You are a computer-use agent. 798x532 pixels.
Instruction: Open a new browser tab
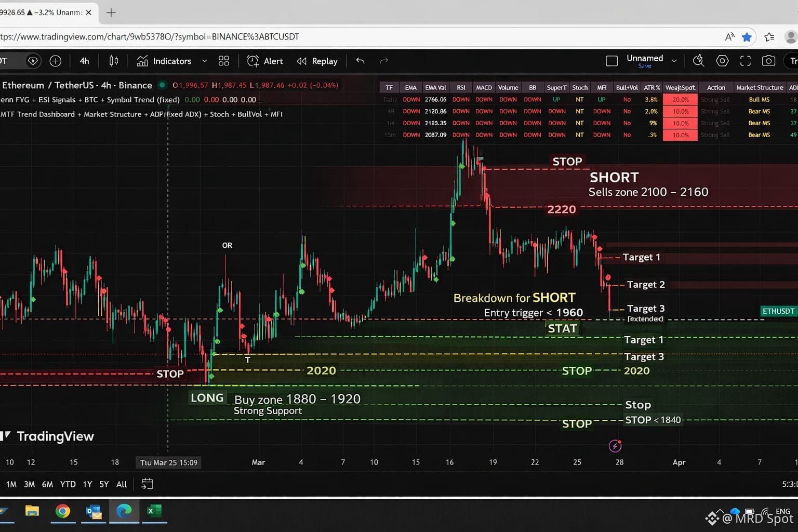tap(111, 12)
